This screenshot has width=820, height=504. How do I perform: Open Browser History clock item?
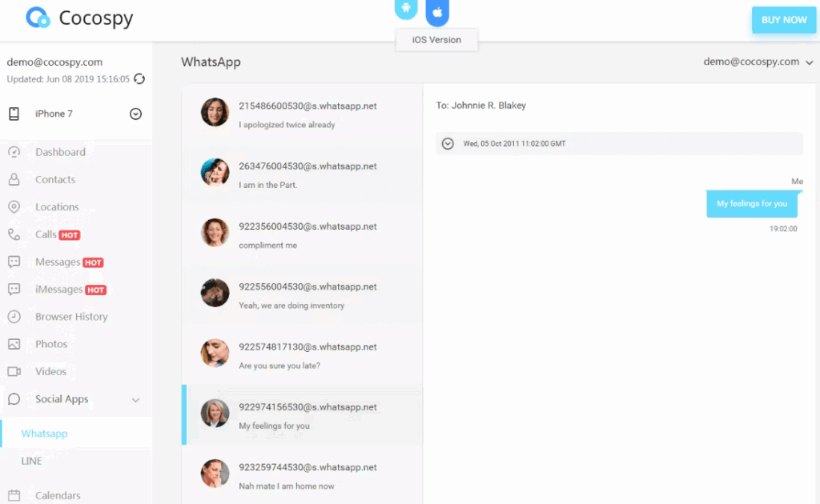[x=71, y=317]
